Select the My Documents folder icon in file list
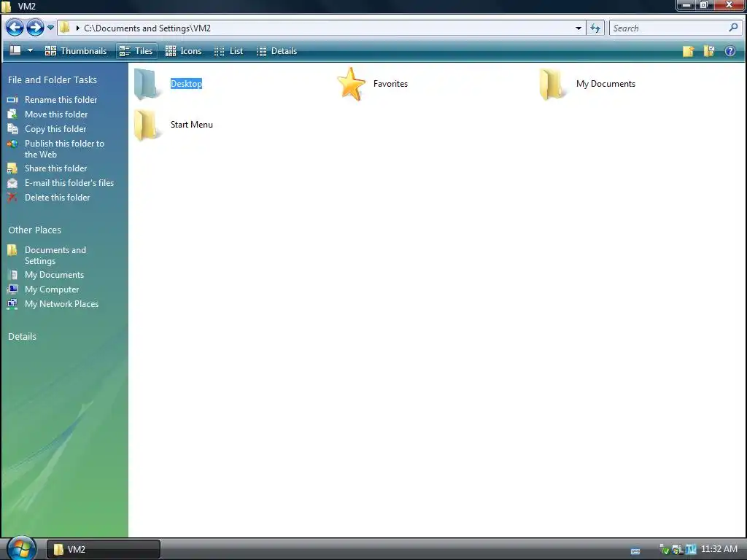The height and width of the screenshot is (560, 747). 552,85
